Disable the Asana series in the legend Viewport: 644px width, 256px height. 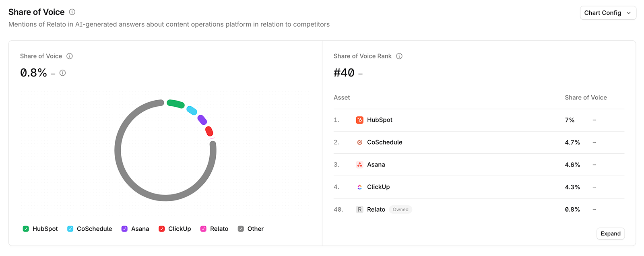[124, 229]
